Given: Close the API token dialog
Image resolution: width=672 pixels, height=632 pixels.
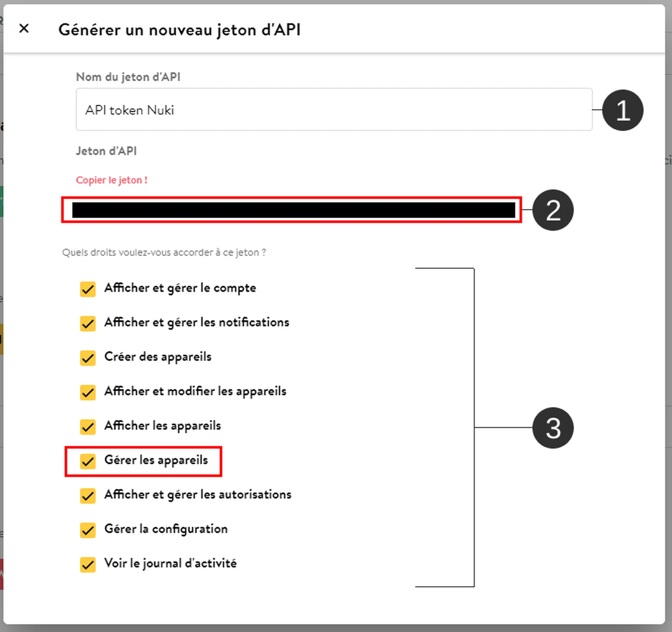Looking at the screenshot, I should coord(24,29).
